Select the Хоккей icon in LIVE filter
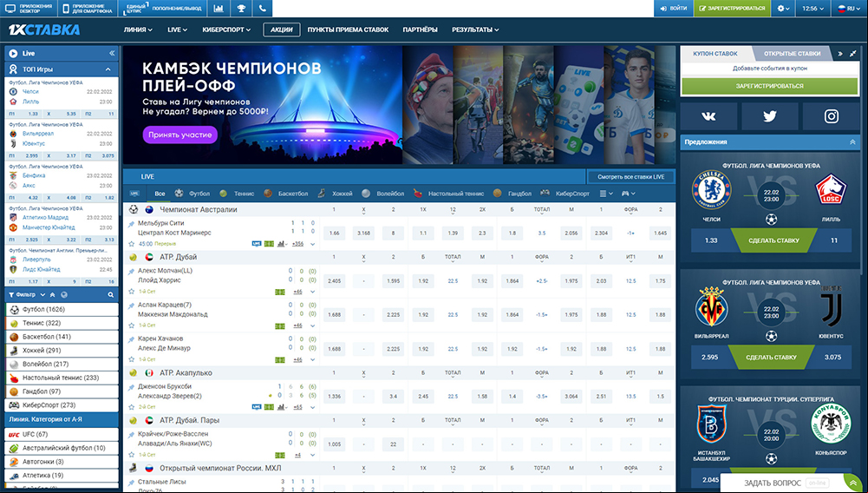This screenshot has height=493, width=868. click(322, 194)
